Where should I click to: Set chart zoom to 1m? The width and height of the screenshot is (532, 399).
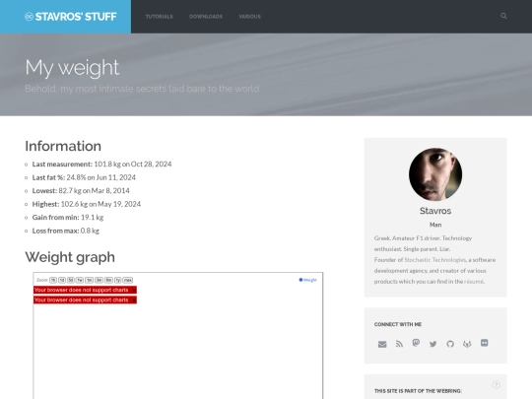(89, 280)
